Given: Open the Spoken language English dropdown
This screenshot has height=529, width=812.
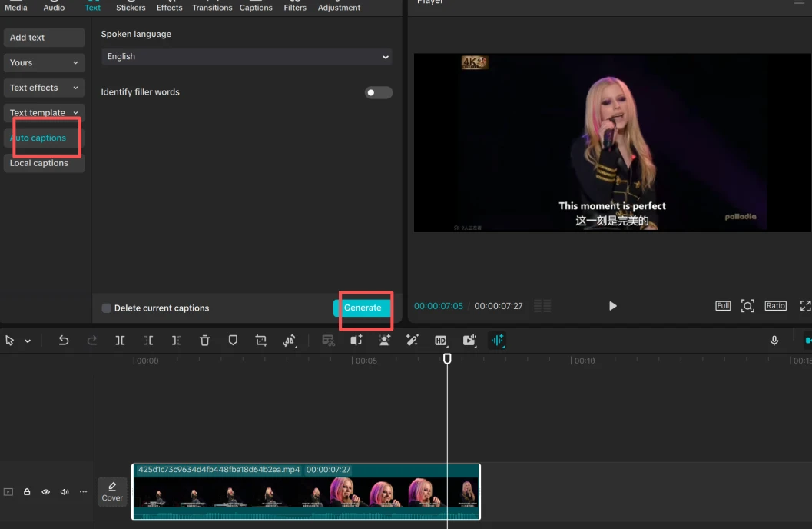Looking at the screenshot, I should (247, 56).
